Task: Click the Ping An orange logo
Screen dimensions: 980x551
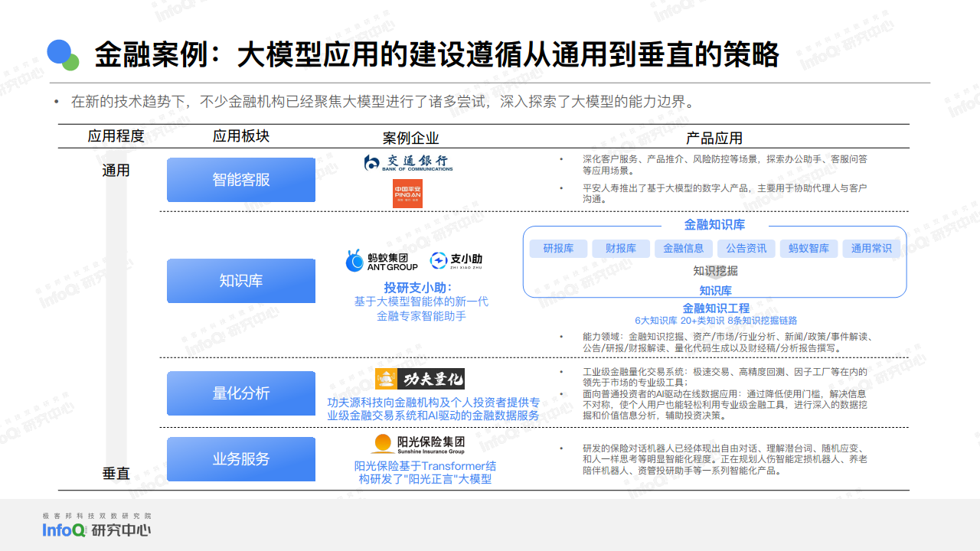Action: [x=408, y=194]
